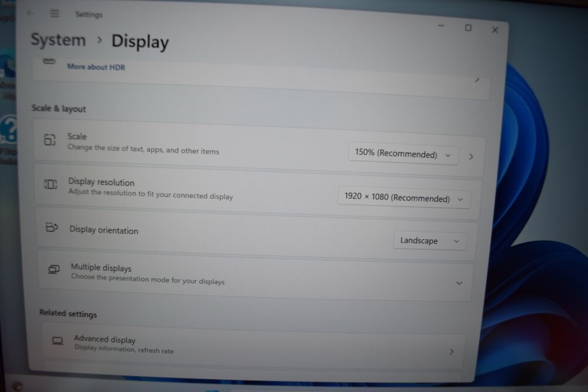This screenshot has height=392, width=588.
Task: Click text 'Choose the presentation mode for your displays'
Action: (x=148, y=279)
